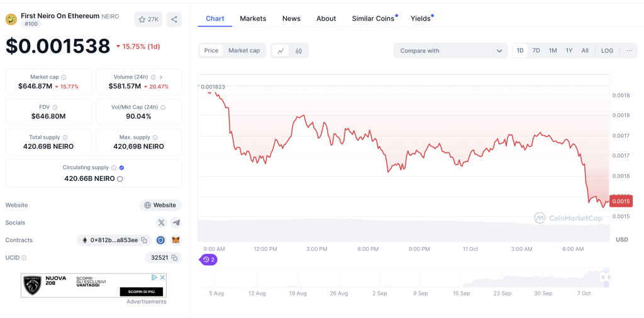Viewport: 644px width, 318px height.
Task: Switch to the Chart tab
Action: tap(215, 18)
